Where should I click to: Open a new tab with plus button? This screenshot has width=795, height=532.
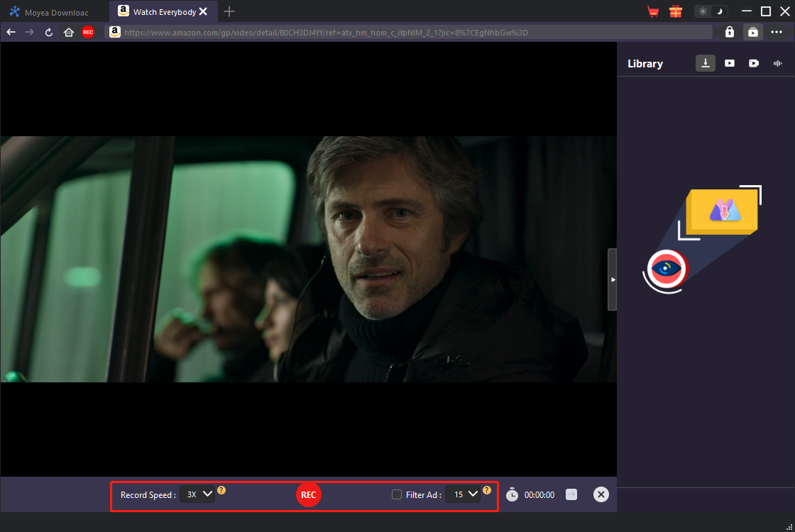tap(229, 11)
